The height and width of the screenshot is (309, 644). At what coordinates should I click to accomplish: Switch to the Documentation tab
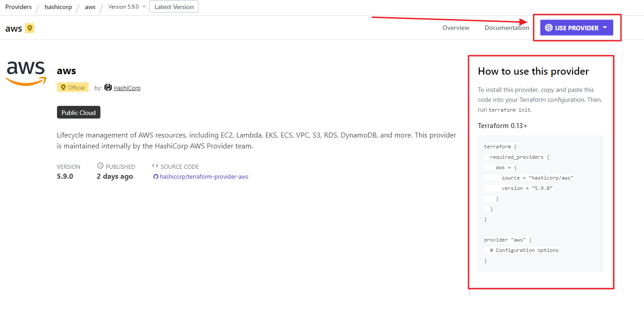click(507, 28)
